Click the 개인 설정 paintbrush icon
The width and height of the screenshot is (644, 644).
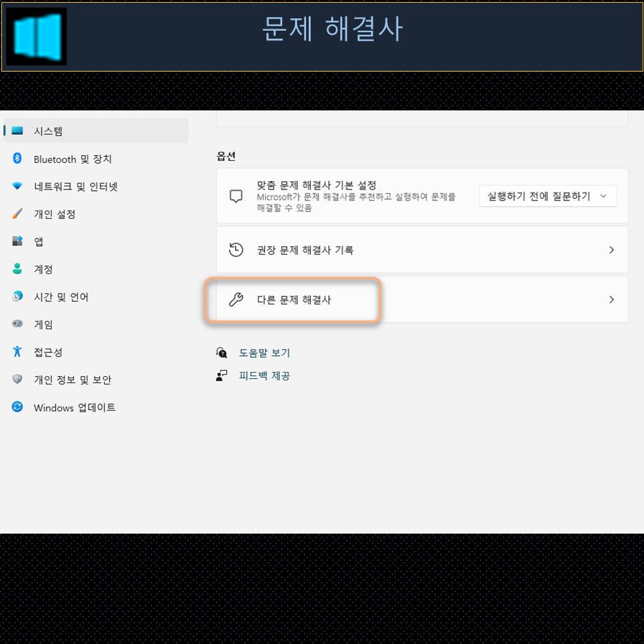point(17,213)
